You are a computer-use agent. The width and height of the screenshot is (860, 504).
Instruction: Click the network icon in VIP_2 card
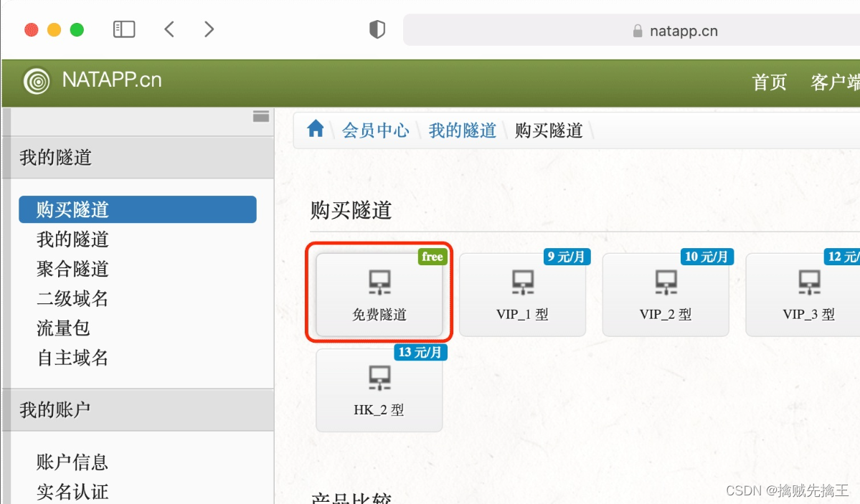666,282
